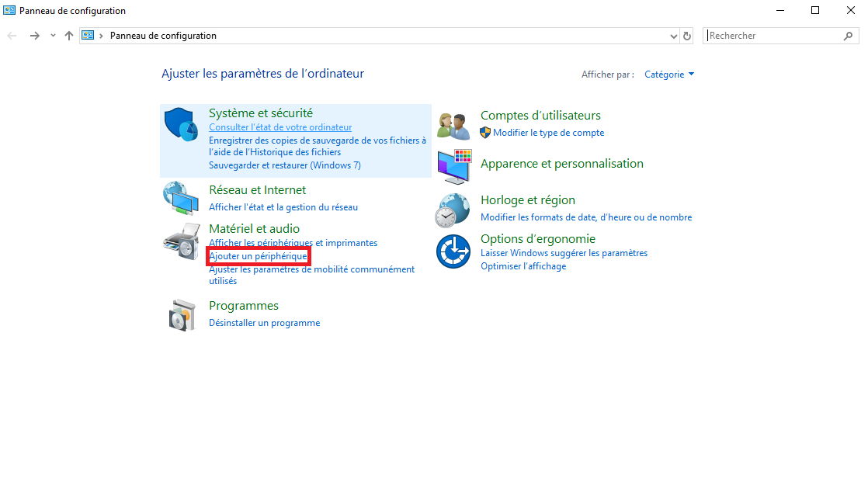Open the Options d'ergonomie blue icon
868x489 pixels.
453,251
